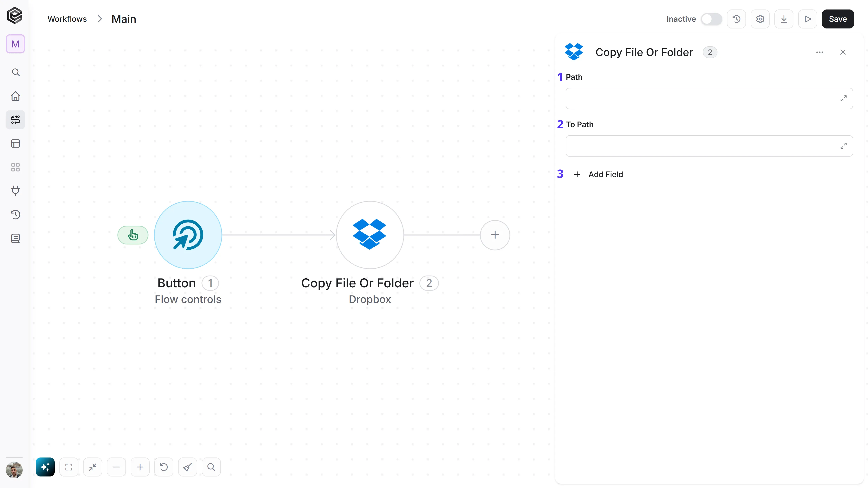Image resolution: width=868 pixels, height=488 pixels.
Task: Open the connections plug sidebar icon
Action: coord(16,191)
